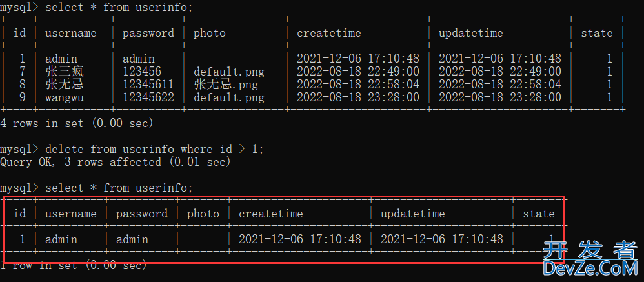Click the password value 123456
The height and width of the screenshot is (282, 644).
[x=142, y=72]
